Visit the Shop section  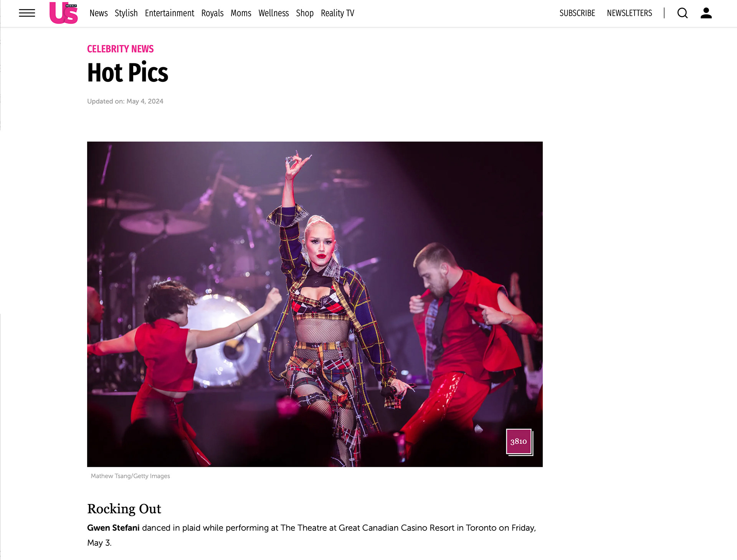click(x=305, y=13)
